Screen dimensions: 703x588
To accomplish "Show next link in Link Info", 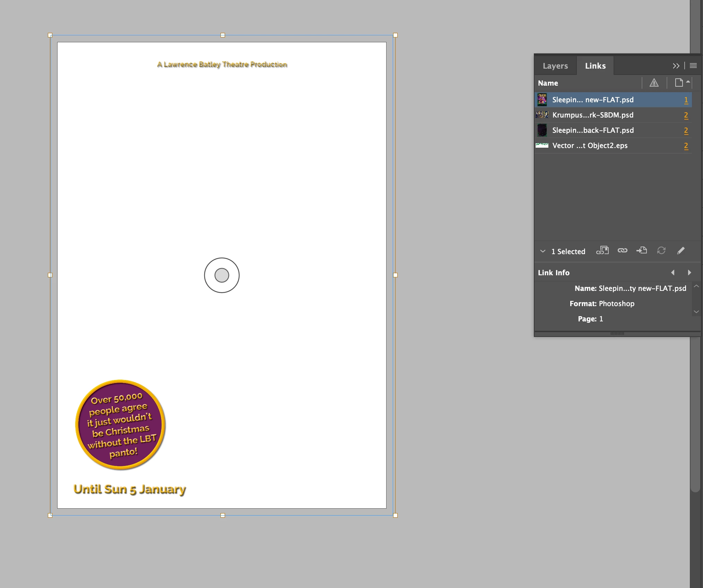I will [689, 273].
